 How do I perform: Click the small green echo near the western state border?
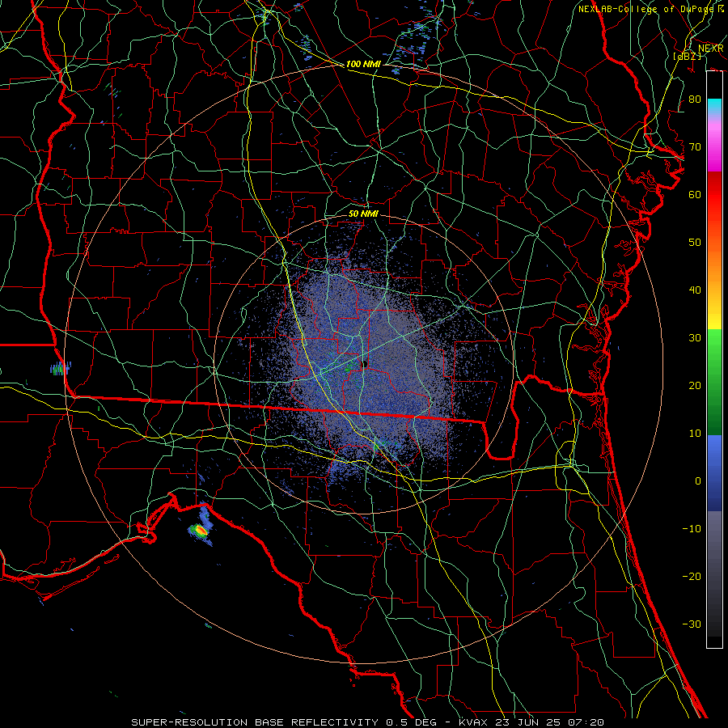59,369
